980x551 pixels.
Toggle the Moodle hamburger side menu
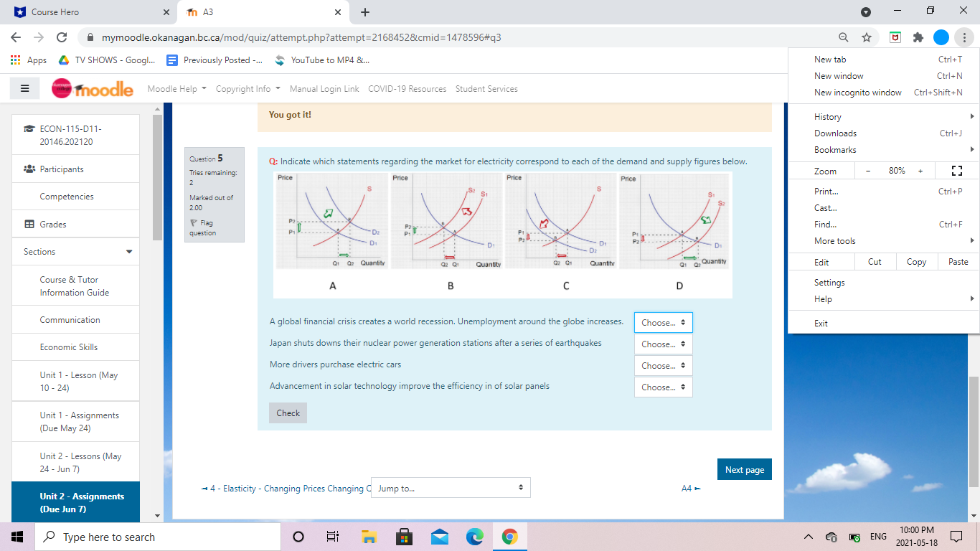pyautogui.click(x=25, y=88)
